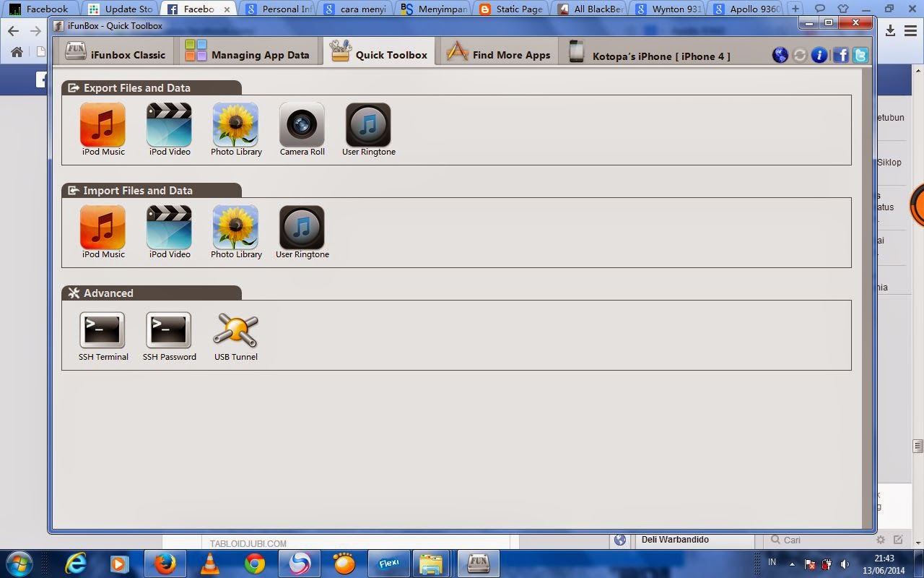Screen dimensions: 924x578
Task: Click the IN language indicator
Action: tap(772, 562)
